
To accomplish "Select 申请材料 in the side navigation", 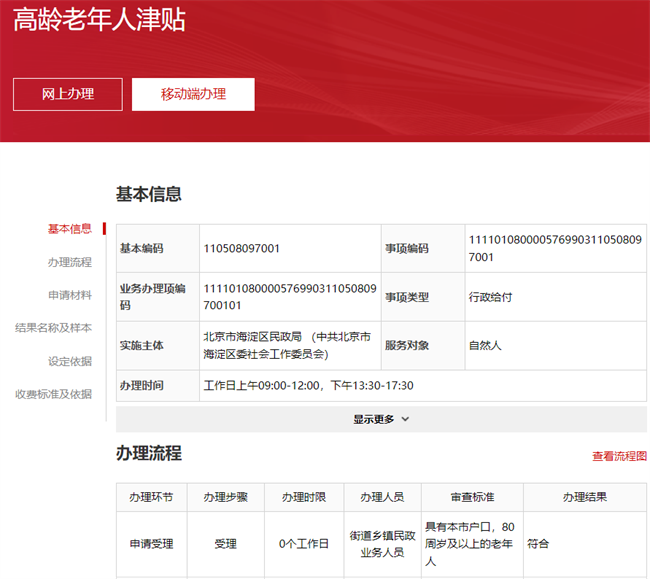I will point(70,295).
